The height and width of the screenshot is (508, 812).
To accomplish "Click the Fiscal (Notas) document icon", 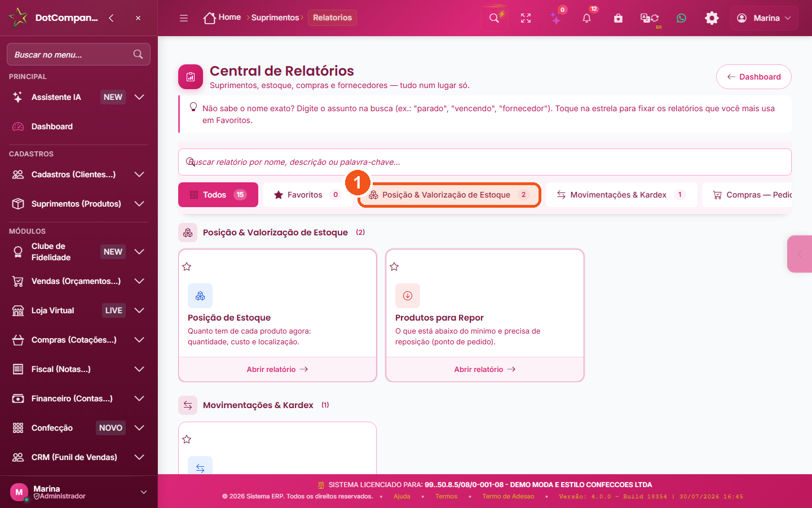I will pyautogui.click(x=18, y=369).
